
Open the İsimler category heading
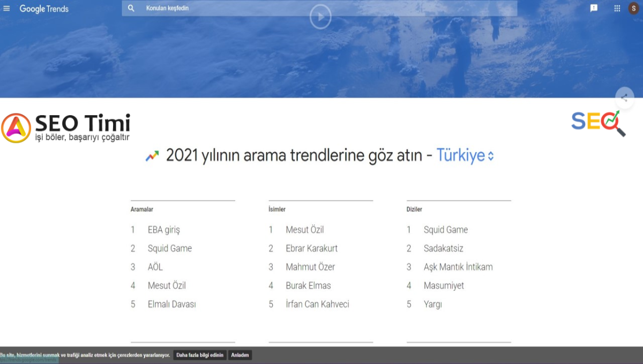[277, 209]
